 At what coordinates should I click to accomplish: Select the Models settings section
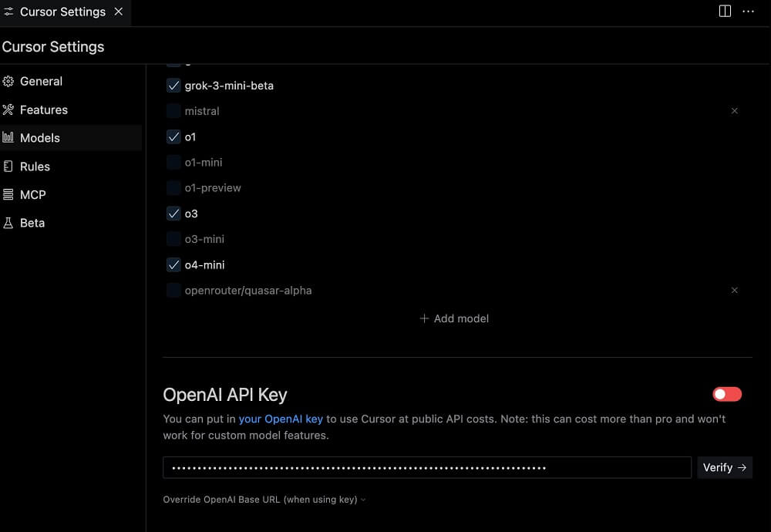pyautogui.click(x=71, y=138)
